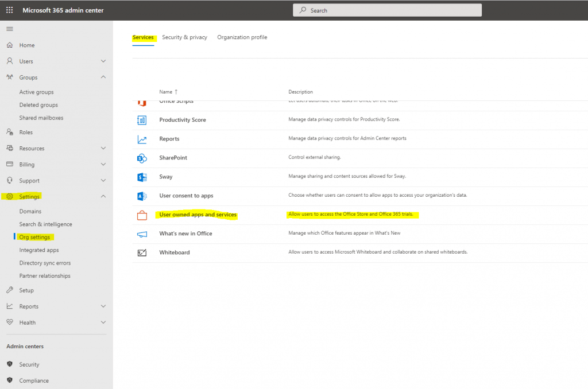The height and width of the screenshot is (389, 588).
Task: Click the Whiteboard icon
Action: [142, 253]
